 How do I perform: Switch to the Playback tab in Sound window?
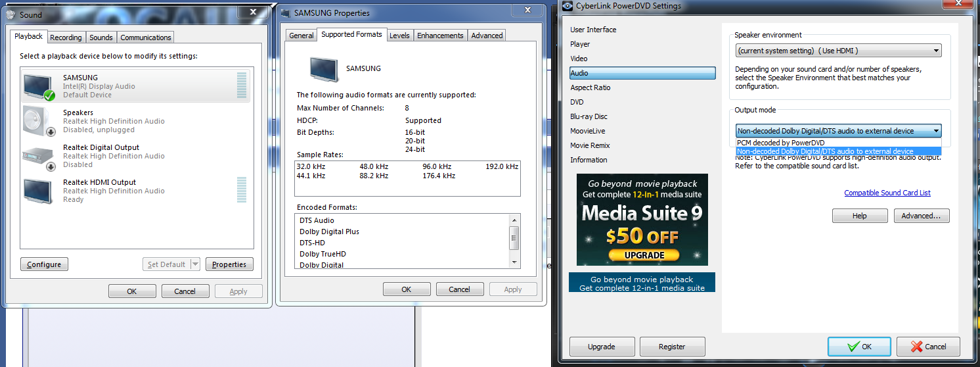[29, 36]
